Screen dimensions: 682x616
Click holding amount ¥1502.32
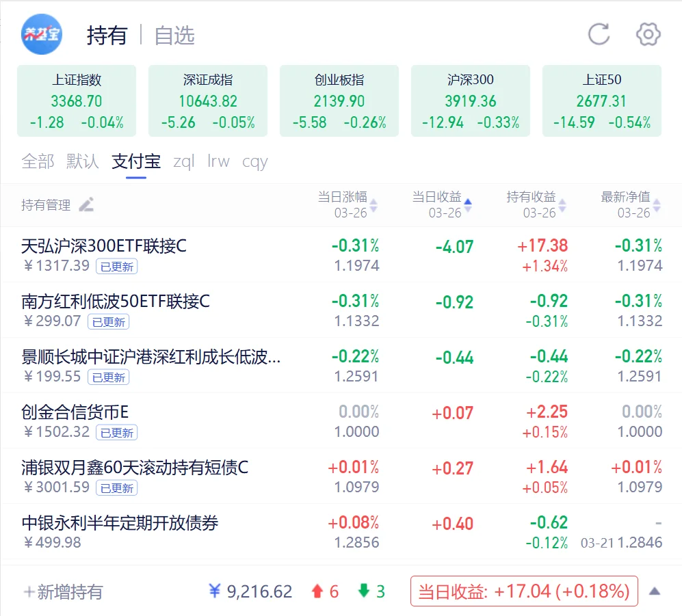57,431
